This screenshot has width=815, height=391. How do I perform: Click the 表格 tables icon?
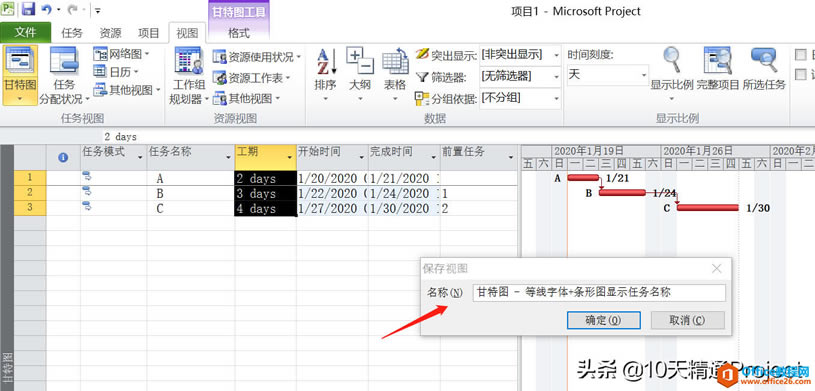tap(395, 61)
